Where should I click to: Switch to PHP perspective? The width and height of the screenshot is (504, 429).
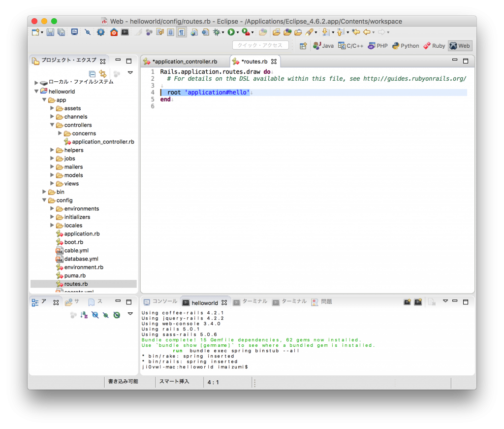[x=378, y=46]
